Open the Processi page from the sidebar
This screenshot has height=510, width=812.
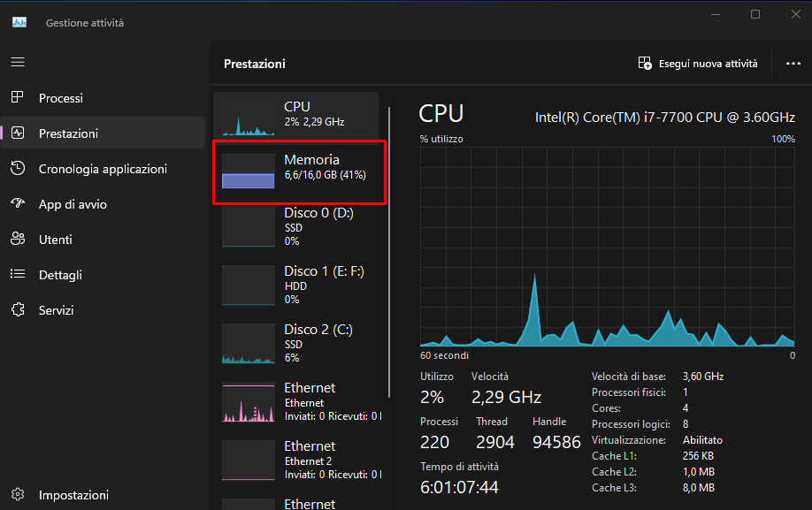pyautogui.click(x=103, y=98)
